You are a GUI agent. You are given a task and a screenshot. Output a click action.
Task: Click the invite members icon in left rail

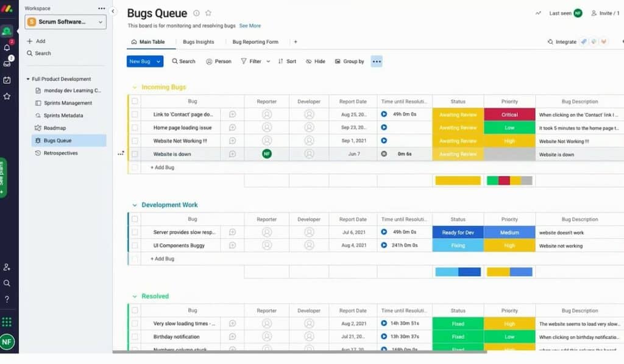click(x=7, y=267)
